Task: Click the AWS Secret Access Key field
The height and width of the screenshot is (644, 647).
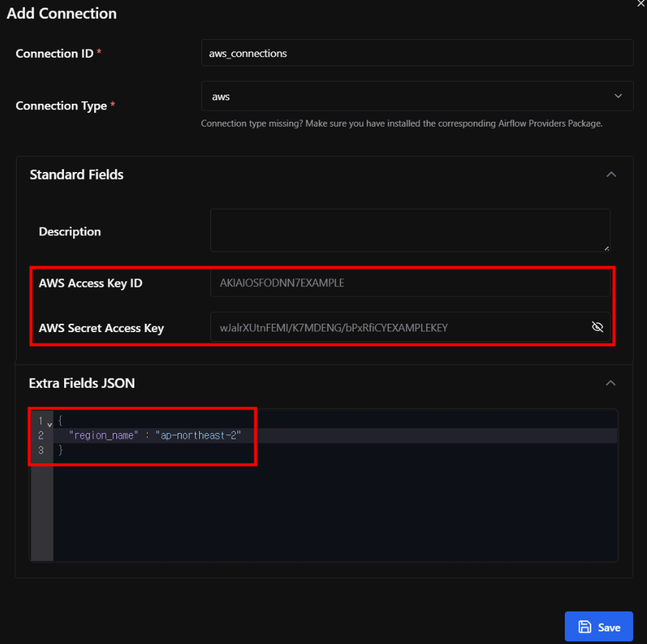Action: (410, 327)
